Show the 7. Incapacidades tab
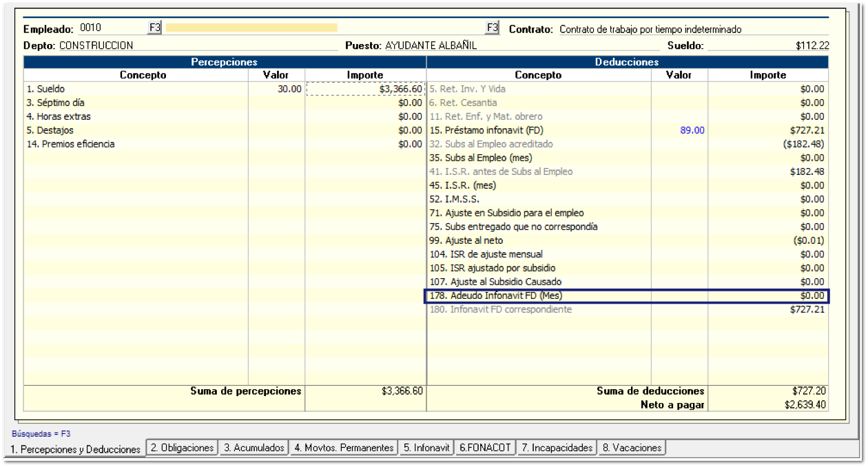 557,448
